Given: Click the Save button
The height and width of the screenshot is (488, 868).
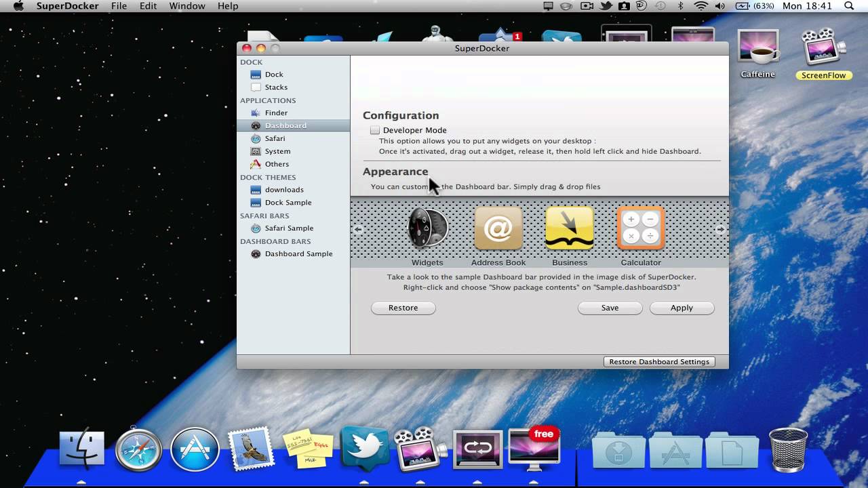Looking at the screenshot, I should click(610, 308).
